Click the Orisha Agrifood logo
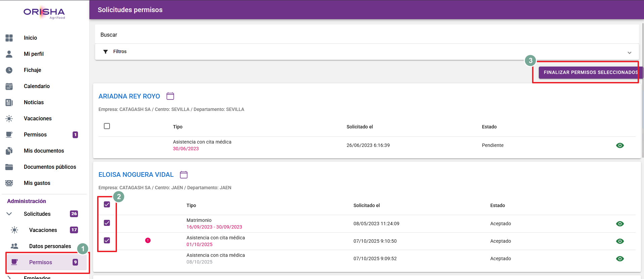 coord(44,12)
